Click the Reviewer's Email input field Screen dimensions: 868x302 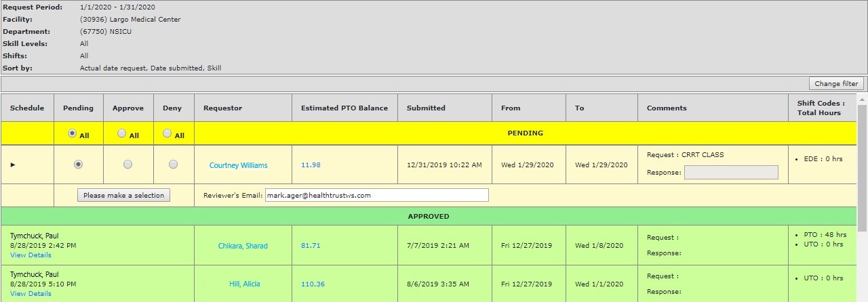[x=376, y=195]
